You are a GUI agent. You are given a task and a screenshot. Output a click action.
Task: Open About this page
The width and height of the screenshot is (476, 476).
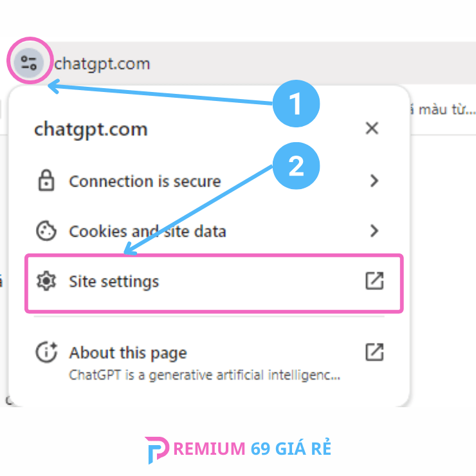[x=128, y=352]
